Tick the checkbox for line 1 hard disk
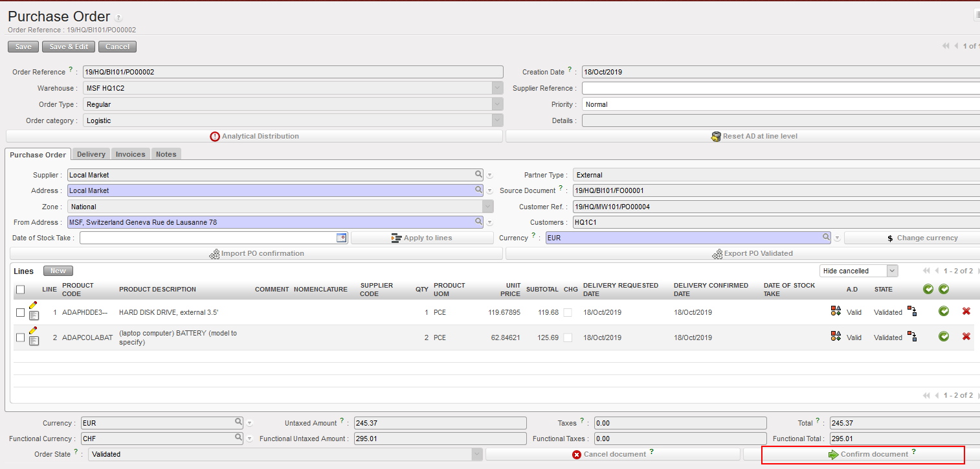The height and width of the screenshot is (469, 980). [20, 312]
